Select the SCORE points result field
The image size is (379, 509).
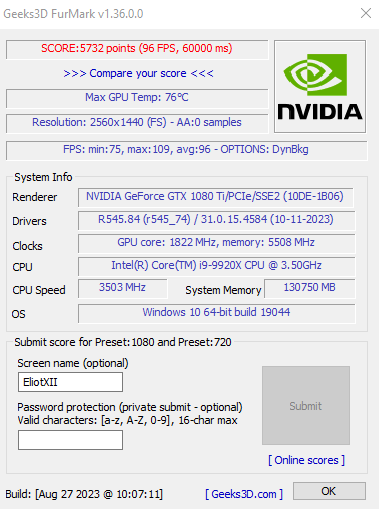pos(137,49)
